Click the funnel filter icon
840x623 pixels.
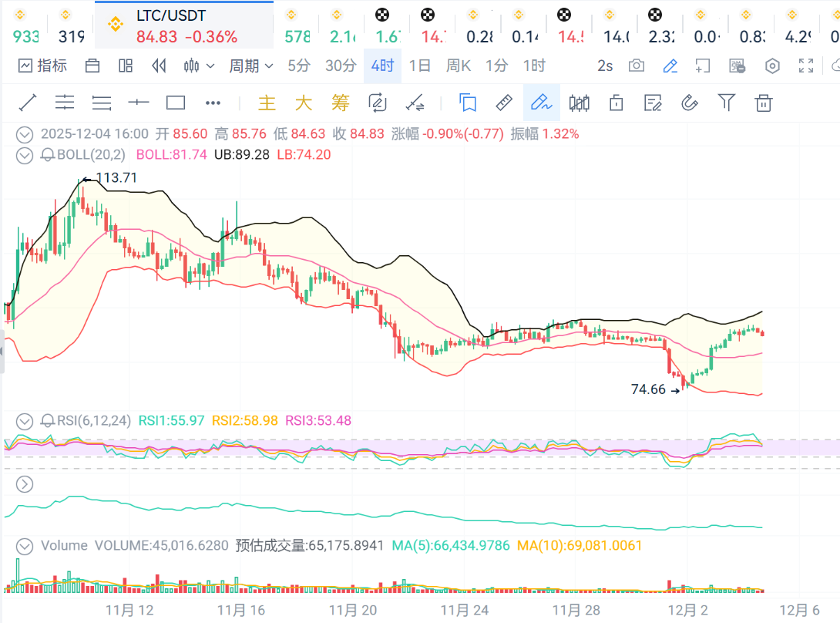click(726, 103)
